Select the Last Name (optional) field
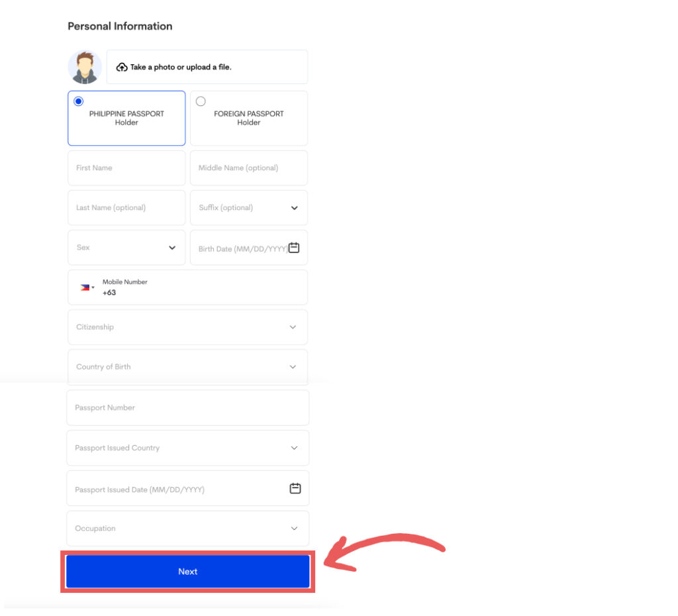The height and width of the screenshot is (616, 678). pyautogui.click(x=126, y=207)
